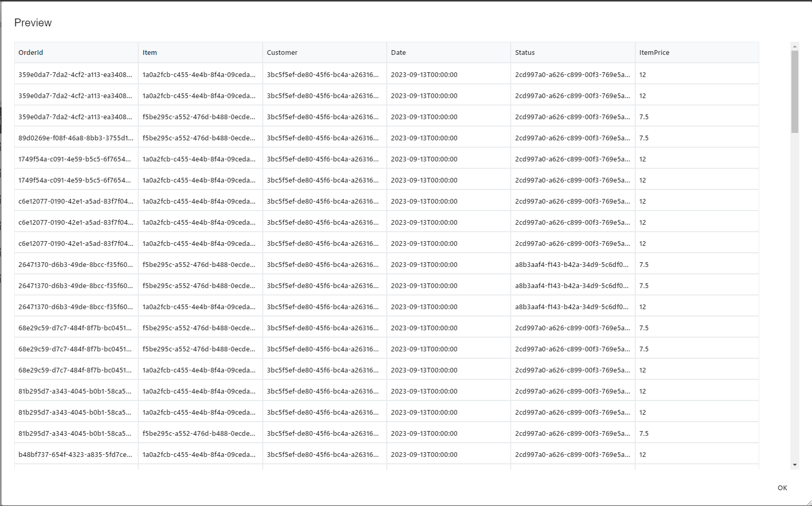Click the OK button

[781, 488]
